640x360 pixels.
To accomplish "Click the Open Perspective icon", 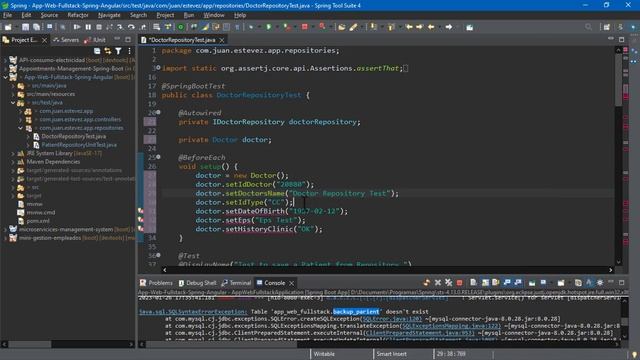I will pyautogui.click(x=607, y=27).
